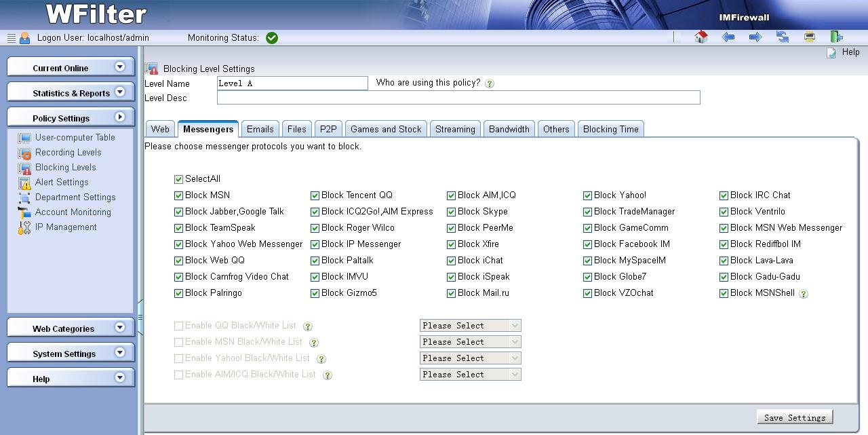Go forward using the right arrow icon
The height and width of the screenshot is (435, 868).
(x=755, y=37)
